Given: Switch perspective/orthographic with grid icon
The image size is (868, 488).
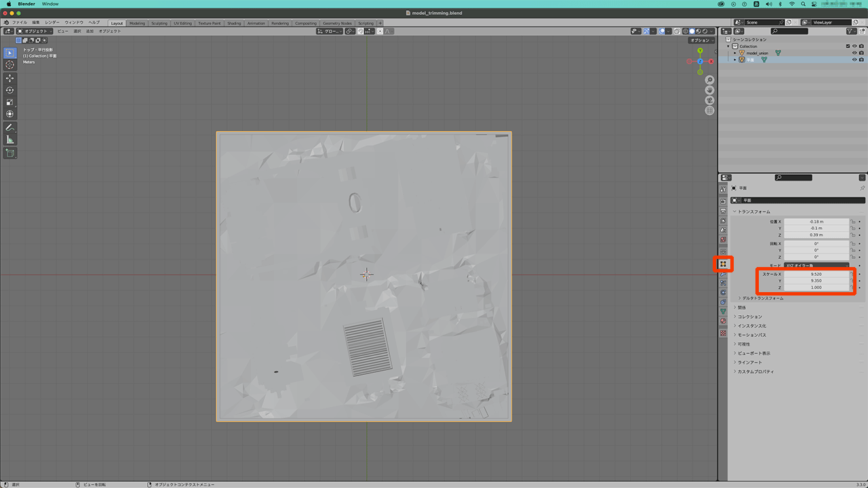Looking at the screenshot, I should (709, 110).
